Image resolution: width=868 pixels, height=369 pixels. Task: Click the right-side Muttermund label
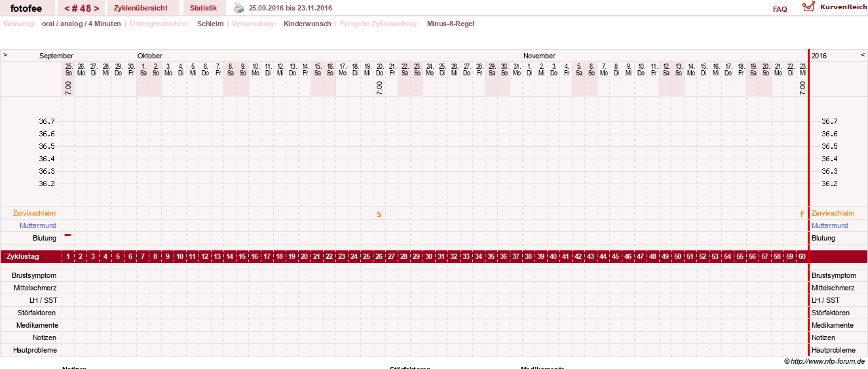[x=830, y=225]
